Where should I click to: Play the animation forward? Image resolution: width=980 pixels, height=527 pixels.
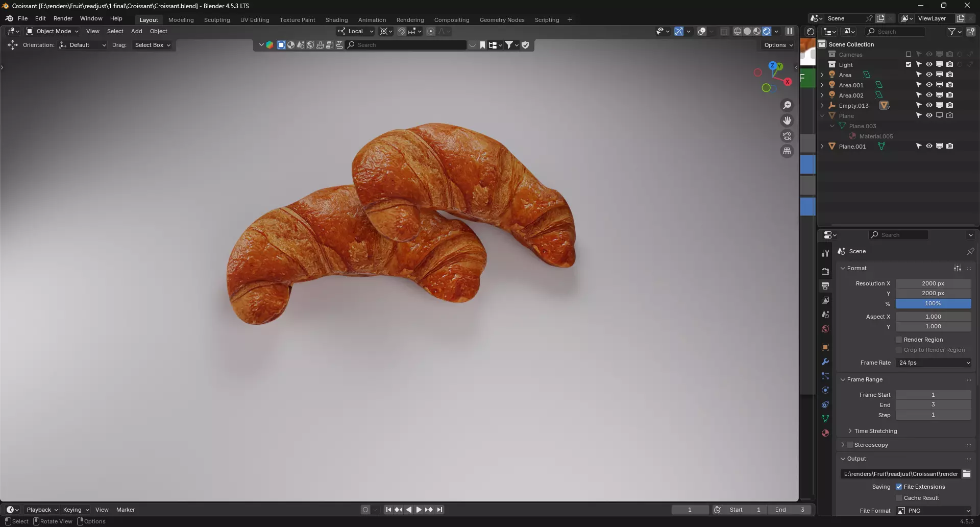pyautogui.click(x=419, y=510)
